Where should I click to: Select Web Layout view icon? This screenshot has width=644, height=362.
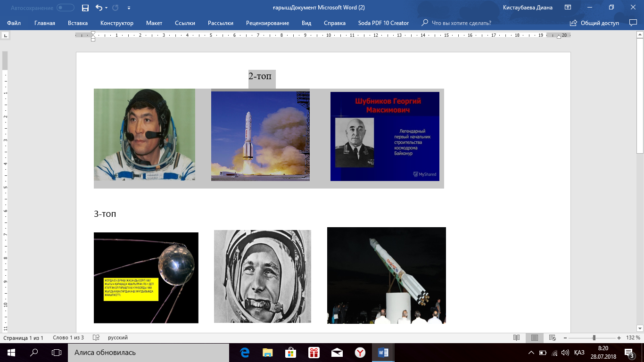point(552,338)
